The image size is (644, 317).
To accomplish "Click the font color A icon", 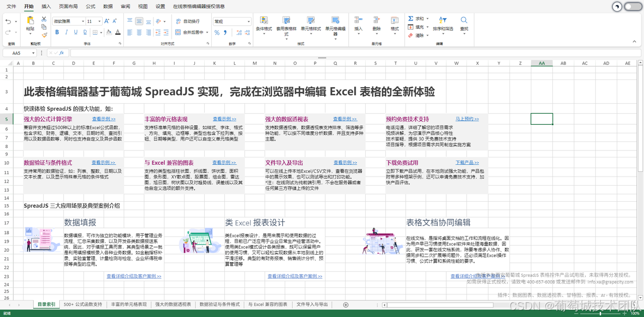I will (x=118, y=32).
